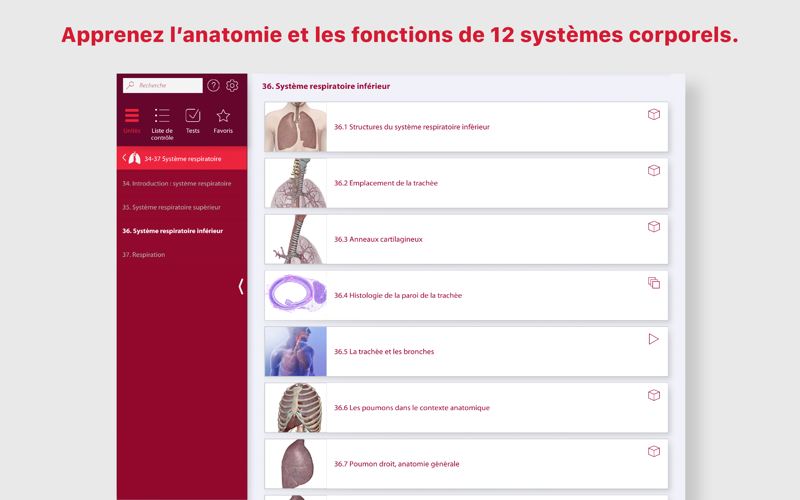Switch to the Liste de contrôle tab
This screenshot has width=800, height=500.
click(x=162, y=123)
